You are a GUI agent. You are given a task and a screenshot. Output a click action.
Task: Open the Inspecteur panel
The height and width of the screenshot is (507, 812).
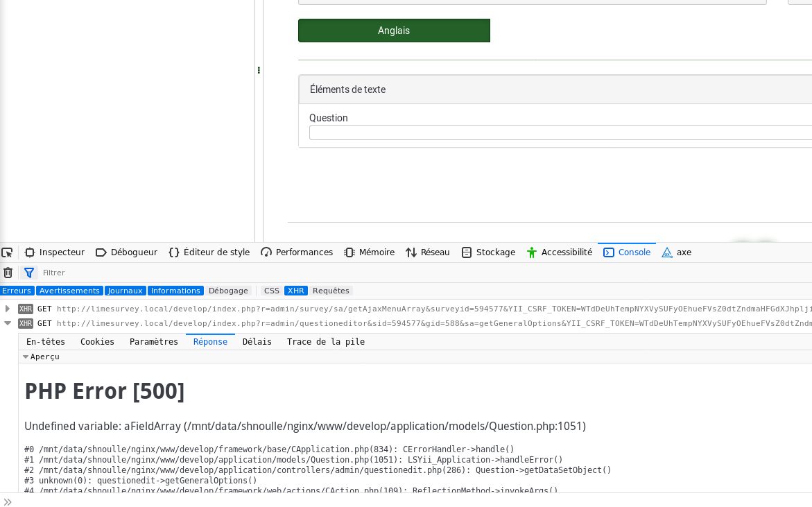55,252
